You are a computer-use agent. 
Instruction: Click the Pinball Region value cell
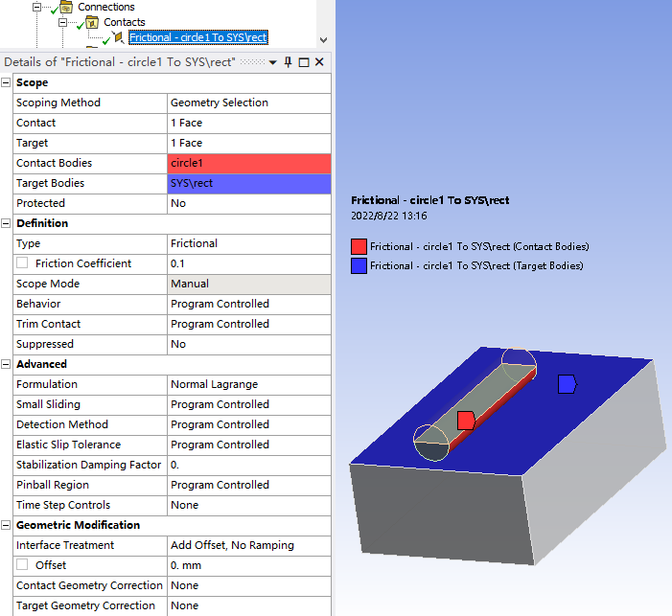pyautogui.click(x=249, y=486)
